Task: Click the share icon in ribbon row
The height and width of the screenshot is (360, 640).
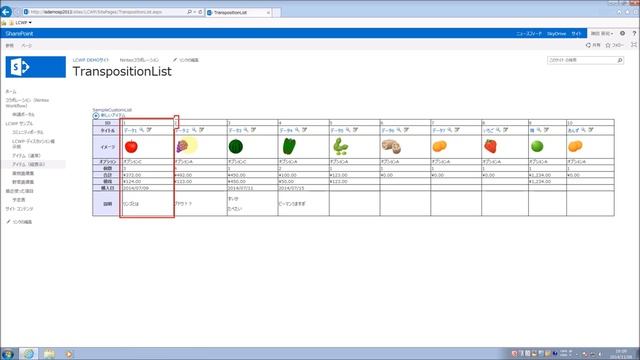Action: [588, 45]
